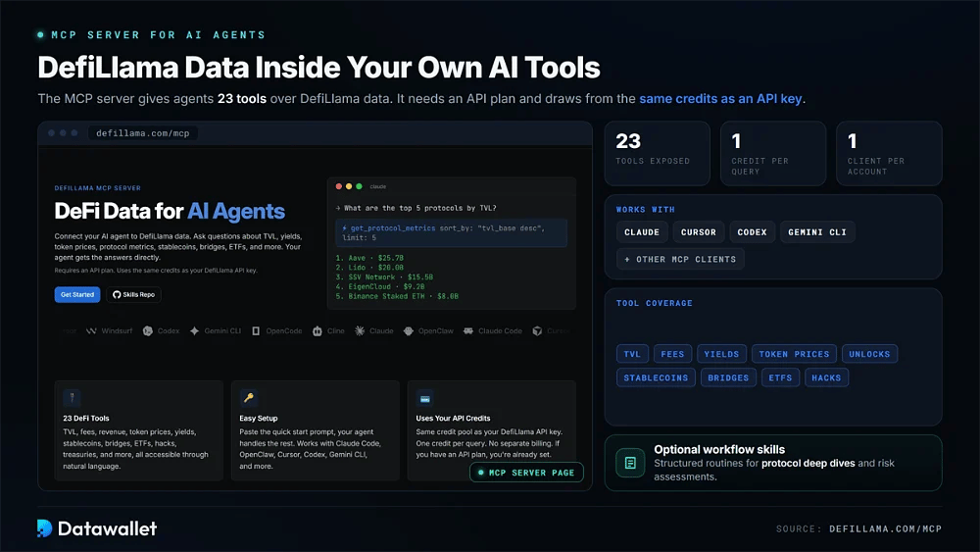Image resolution: width=980 pixels, height=552 pixels.
Task: Select the YIELDS coverage tag
Action: pyautogui.click(x=721, y=354)
